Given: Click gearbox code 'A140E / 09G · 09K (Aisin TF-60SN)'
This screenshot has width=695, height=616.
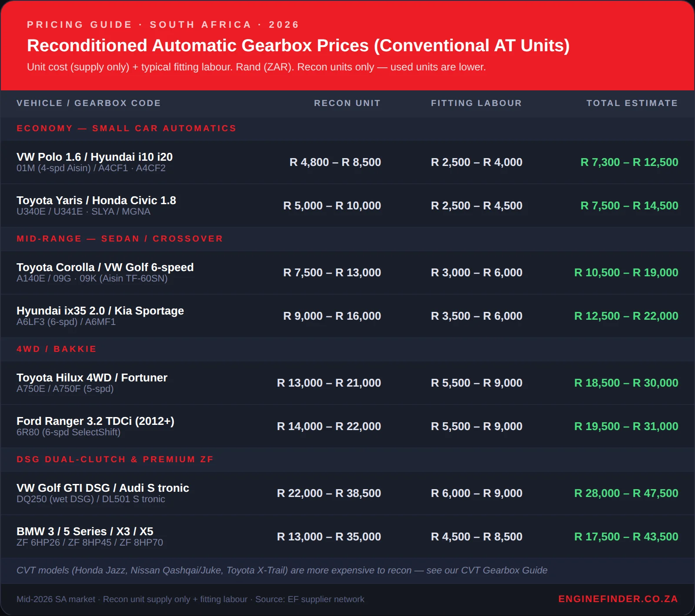Looking at the screenshot, I should 92,278.
